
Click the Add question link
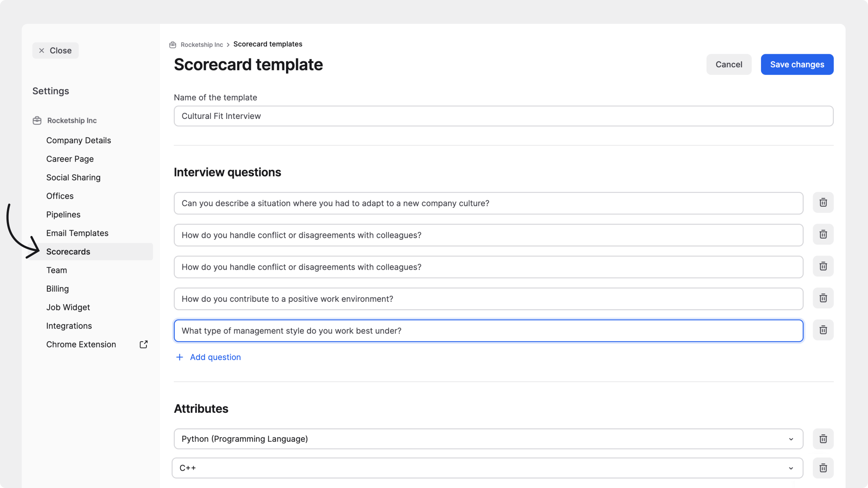tap(215, 357)
